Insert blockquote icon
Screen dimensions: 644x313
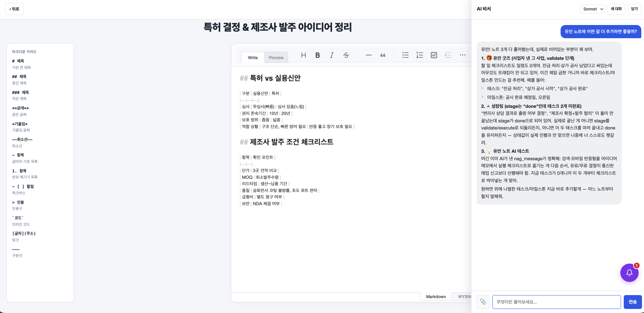click(383, 55)
